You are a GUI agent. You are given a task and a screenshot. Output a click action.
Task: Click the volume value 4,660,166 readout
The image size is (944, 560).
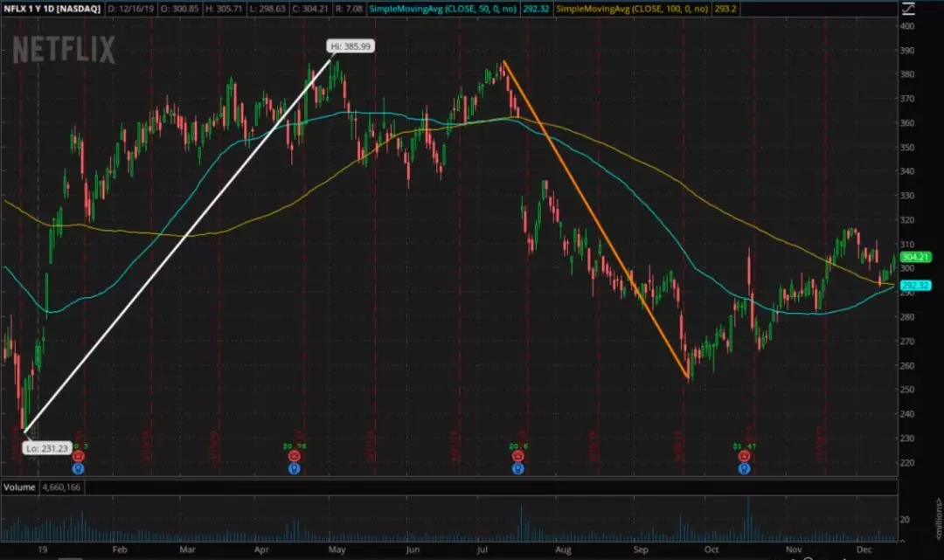point(59,487)
